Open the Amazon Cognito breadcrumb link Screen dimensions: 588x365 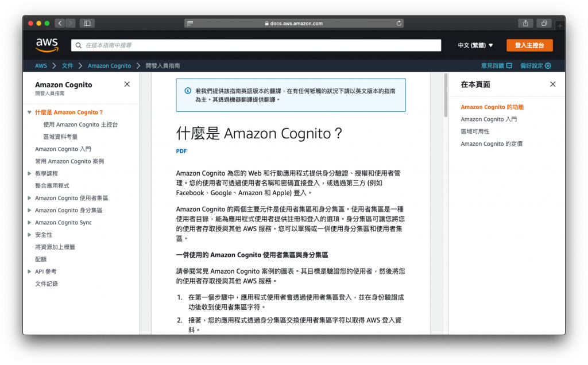point(110,65)
